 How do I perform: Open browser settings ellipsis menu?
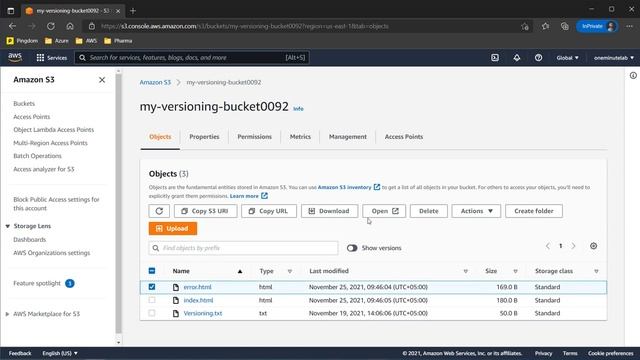click(629, 26)
